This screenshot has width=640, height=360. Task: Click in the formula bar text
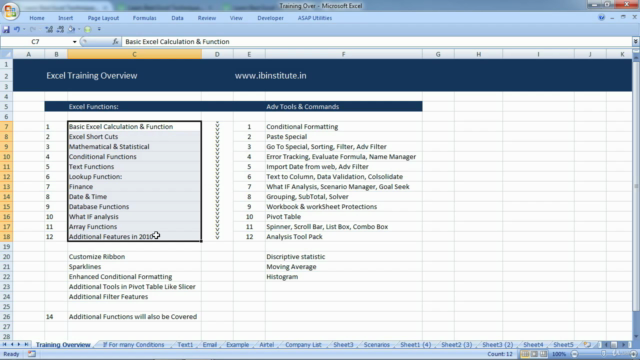(x=177, y=42)
